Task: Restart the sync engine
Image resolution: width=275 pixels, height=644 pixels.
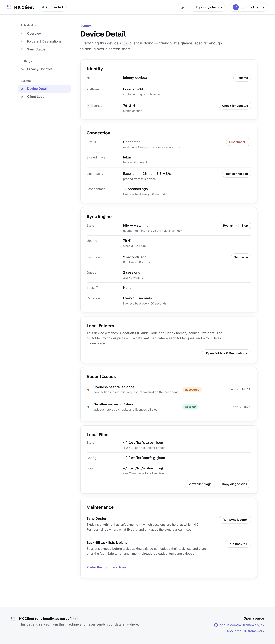Action: click(228, 225)
